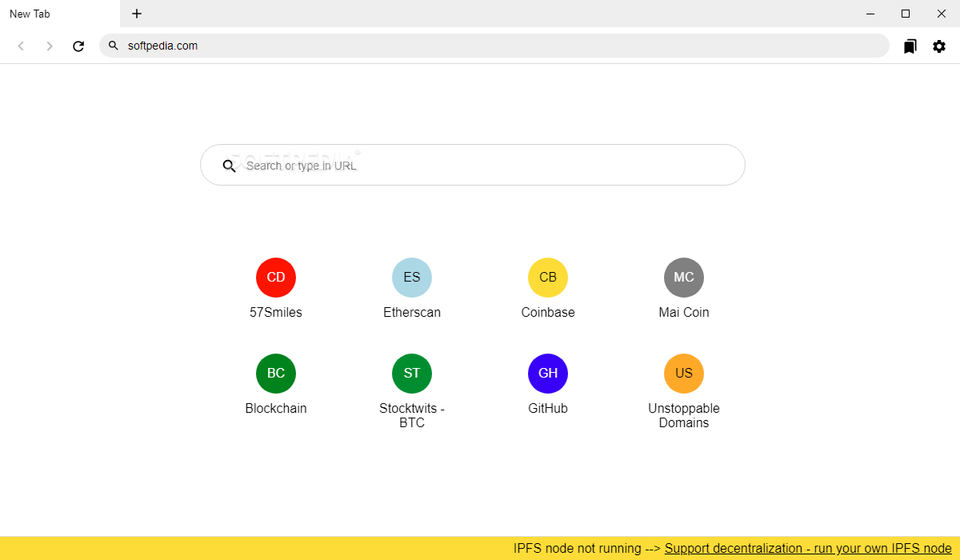Open the settings gear
This screenshot has width=960, height=560.
click(939, 46)
